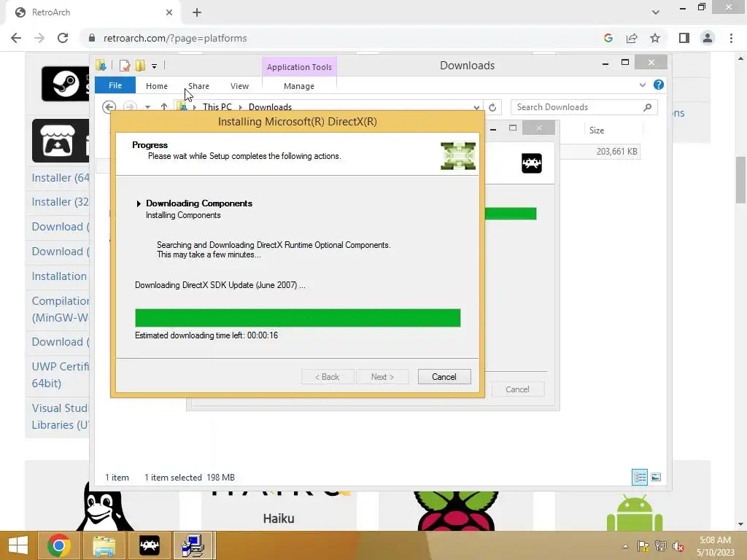Click This PC in the address breadcrumb
The height and width of the screenshot is (560, 747).
217,107
